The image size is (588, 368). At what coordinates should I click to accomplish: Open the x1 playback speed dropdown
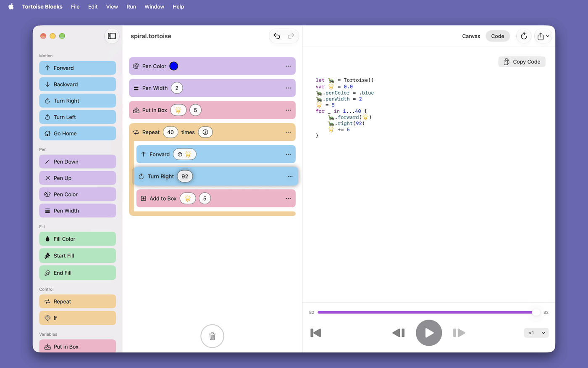(x=536, y=333)
